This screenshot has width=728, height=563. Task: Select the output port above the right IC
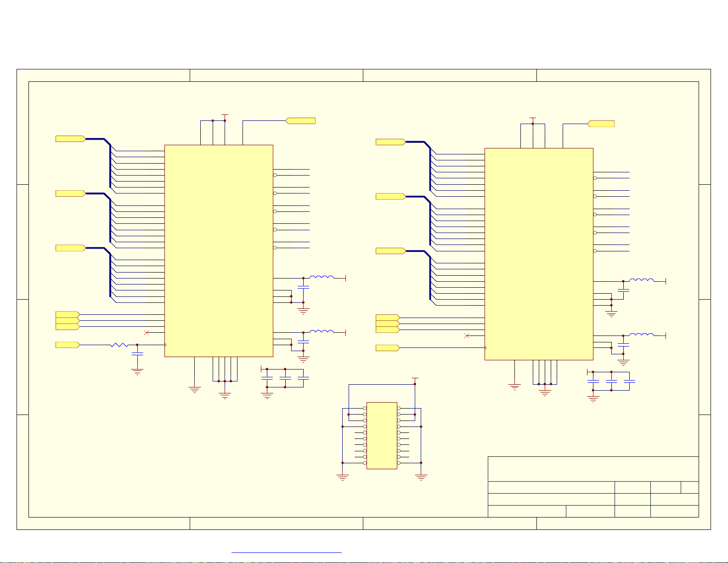[601, 124]
